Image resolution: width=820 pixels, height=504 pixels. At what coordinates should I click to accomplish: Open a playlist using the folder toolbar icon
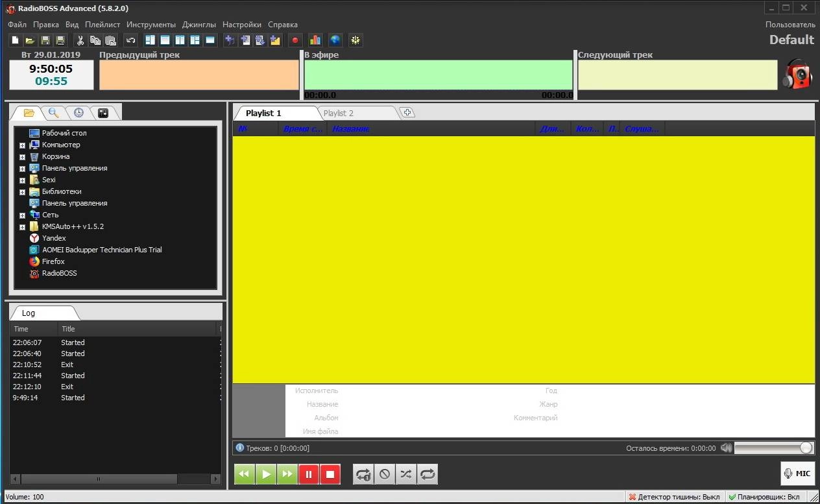point(30,40)
